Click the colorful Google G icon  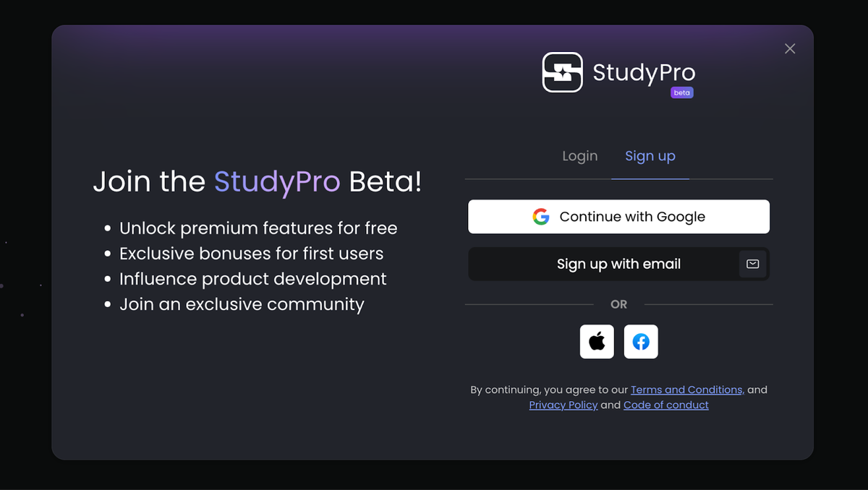(x=540, y=216)
